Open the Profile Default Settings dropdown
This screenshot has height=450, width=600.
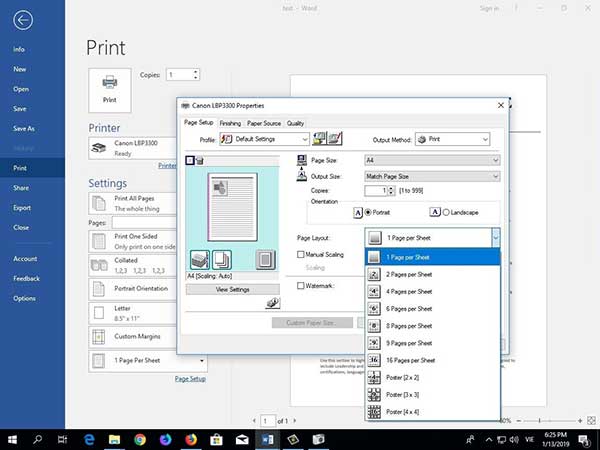pos(264,139)
